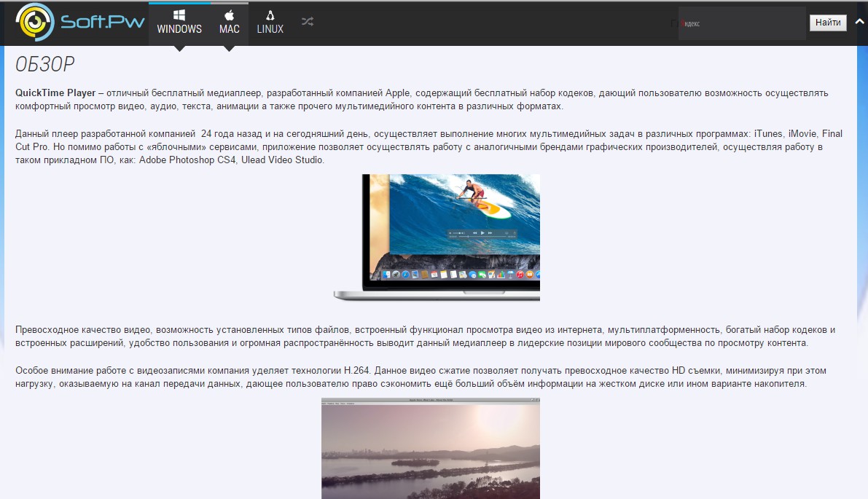
Task: Click the MacBook surfer screenshot image
Action: (437, 238)
